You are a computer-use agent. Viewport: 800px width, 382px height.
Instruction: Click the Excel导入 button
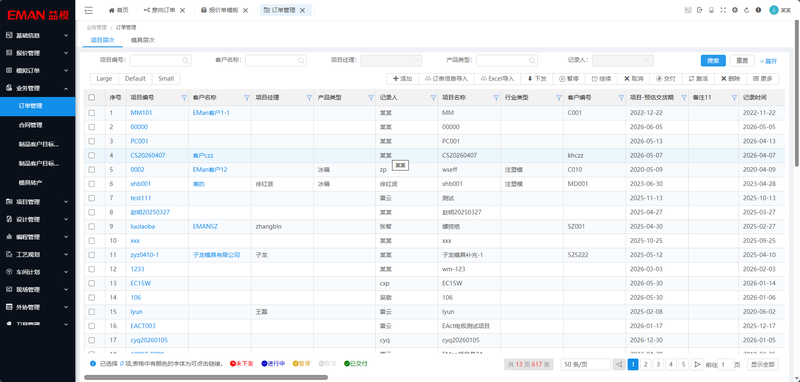pyautogui.click(x=497, y=79)
